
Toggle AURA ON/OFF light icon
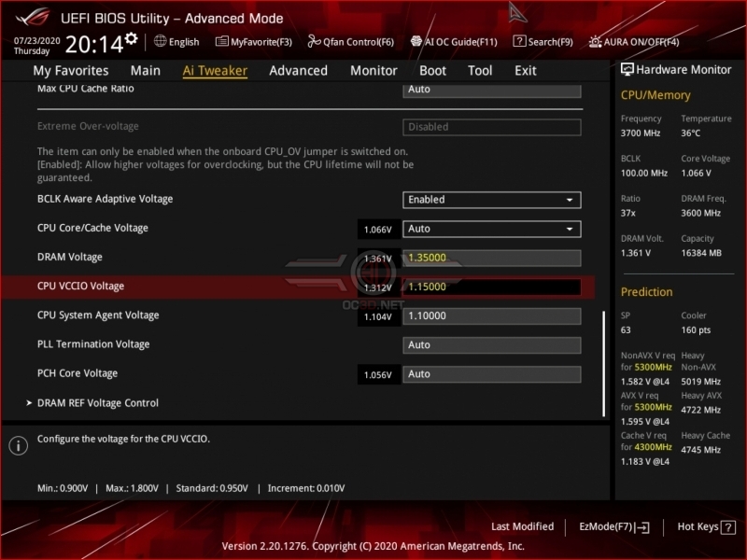click(x=595, y=42)
